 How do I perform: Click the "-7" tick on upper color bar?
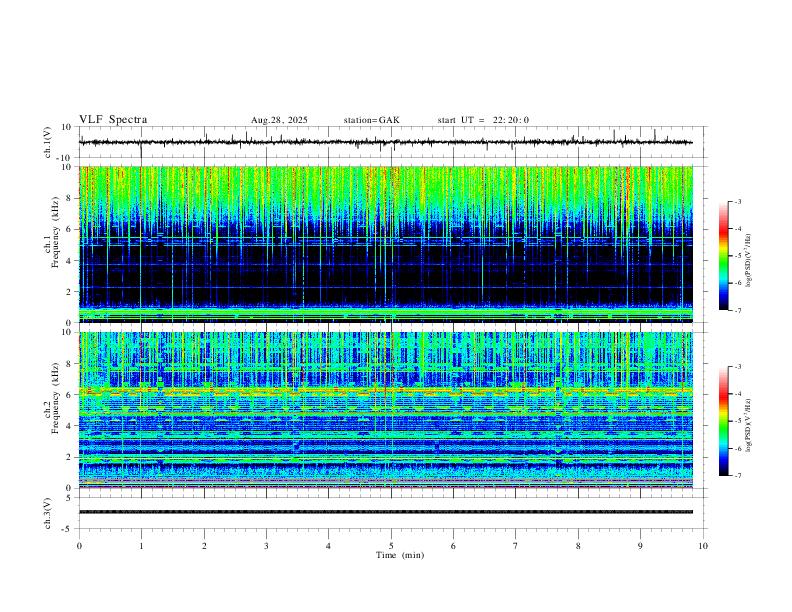738,311
